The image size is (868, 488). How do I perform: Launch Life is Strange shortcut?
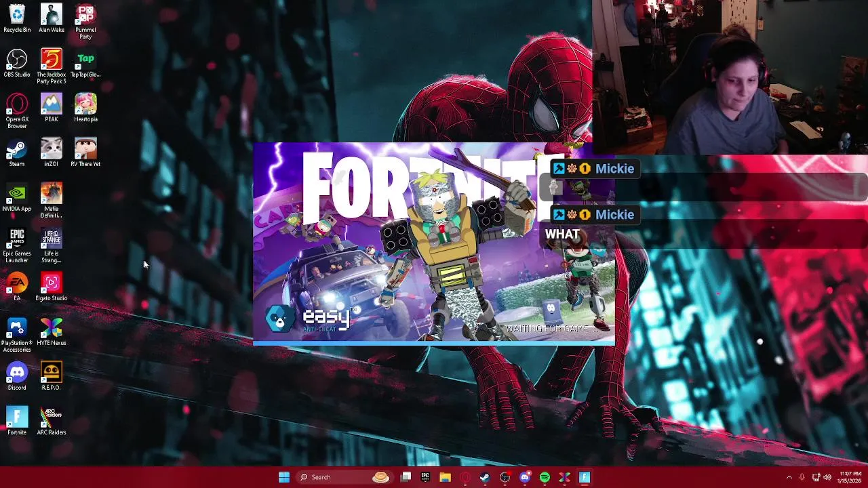(x=52, y=245)
